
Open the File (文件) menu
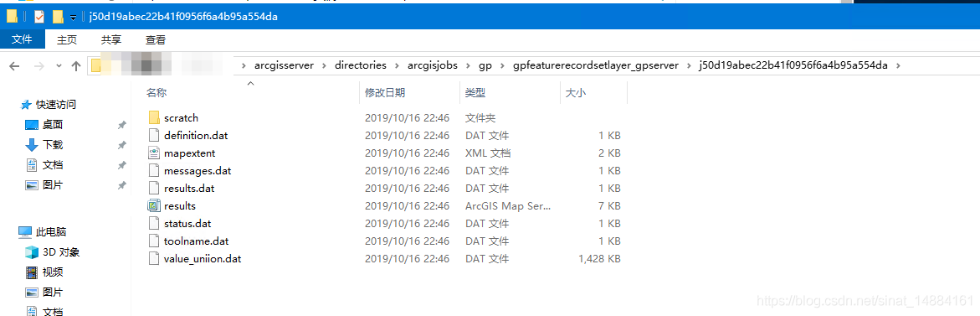pos(23,39)
